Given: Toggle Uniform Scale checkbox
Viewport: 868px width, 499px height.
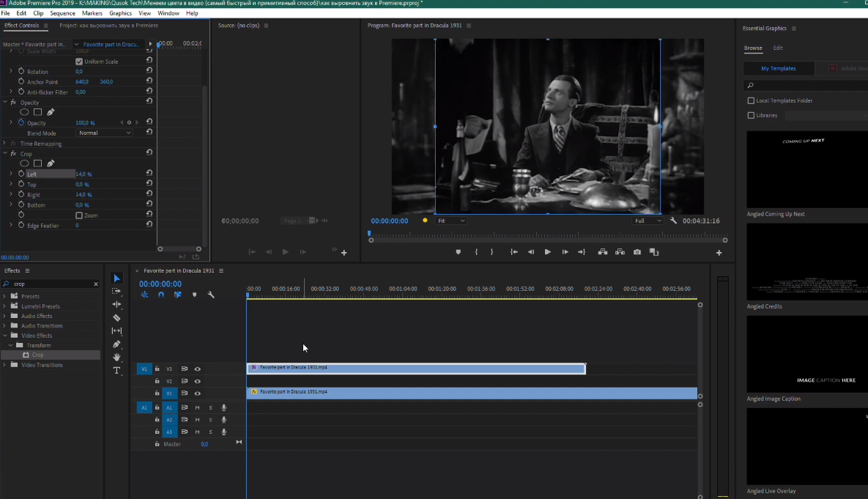Looking at the screenshot, I should tap(78, 62).
